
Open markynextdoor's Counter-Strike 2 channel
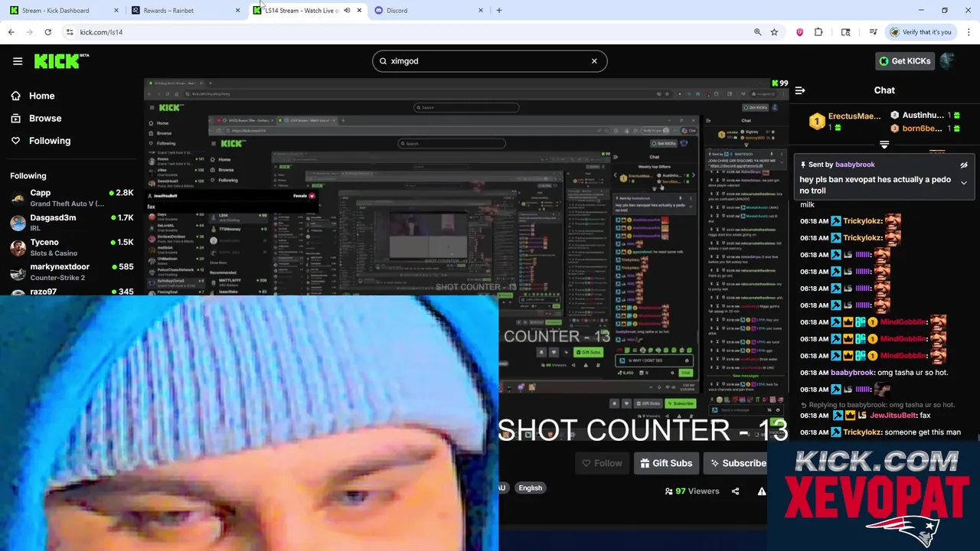pyautogui.click(x=71, y=271)
